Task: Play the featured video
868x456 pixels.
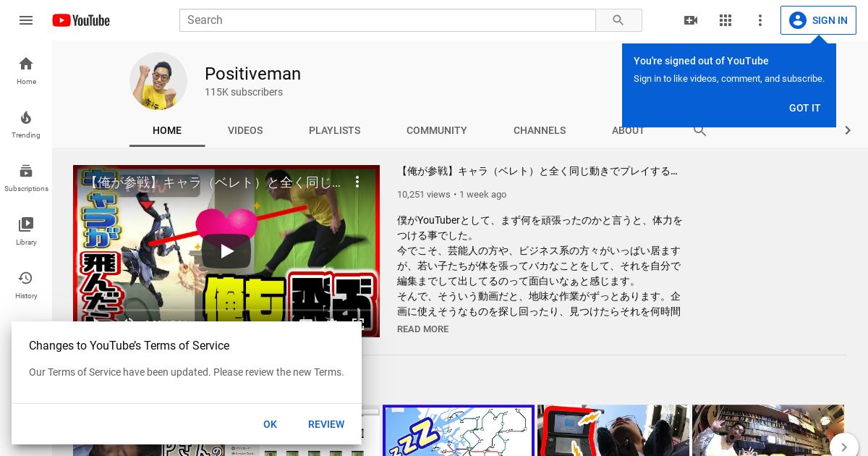Action: click(x=226, y=251)
